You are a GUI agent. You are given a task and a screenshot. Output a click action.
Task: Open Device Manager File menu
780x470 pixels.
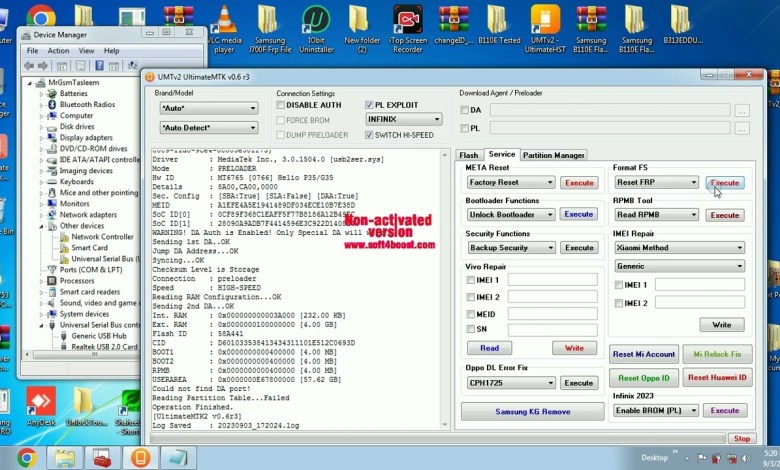tap(32, 51)
